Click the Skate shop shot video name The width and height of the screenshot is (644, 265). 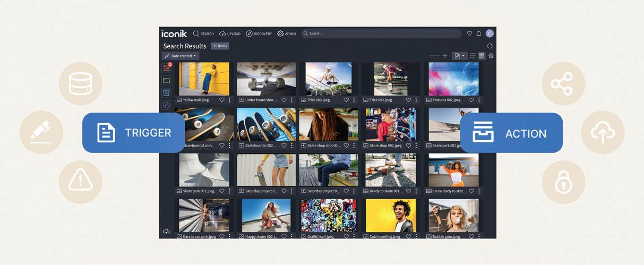pos(324,146)
